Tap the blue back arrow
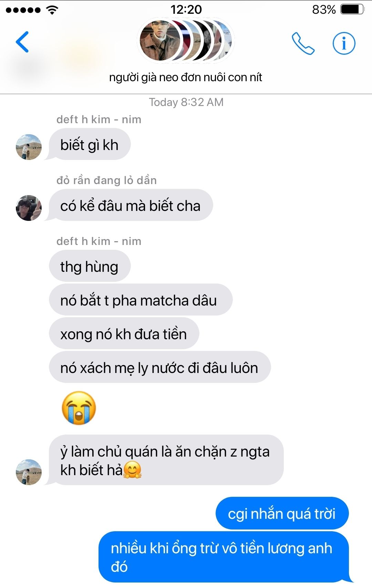Screen dimensions: 372x588 [x=22, y=42]
